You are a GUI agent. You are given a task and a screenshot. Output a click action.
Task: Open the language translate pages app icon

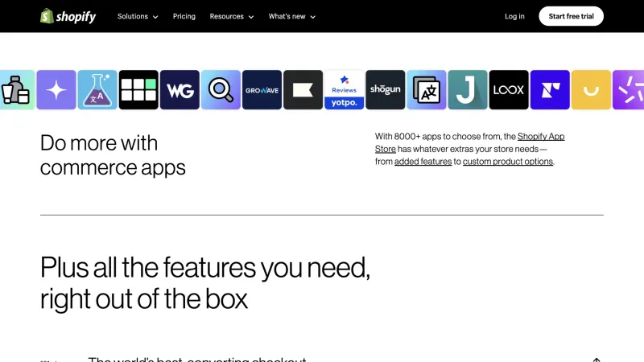pyautogui.click(x=426, y=90)
